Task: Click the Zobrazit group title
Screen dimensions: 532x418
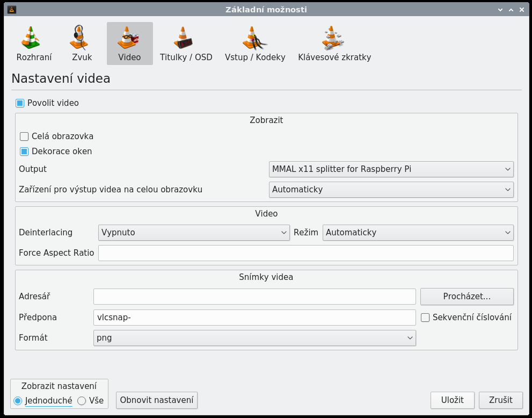Action: [x=266, y=120]
